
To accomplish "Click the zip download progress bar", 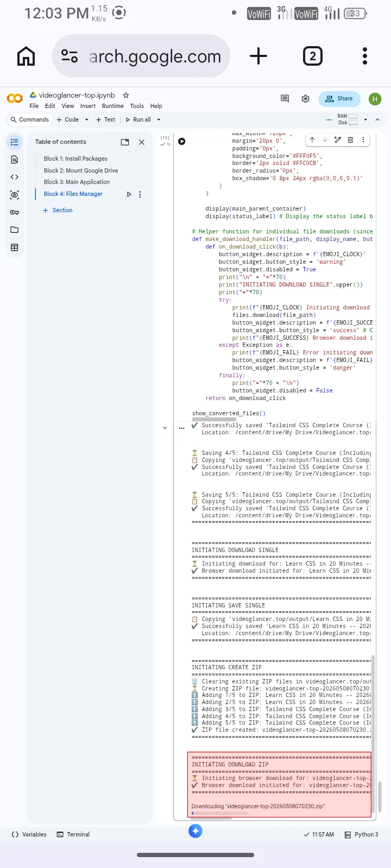I will click(219, 813).
